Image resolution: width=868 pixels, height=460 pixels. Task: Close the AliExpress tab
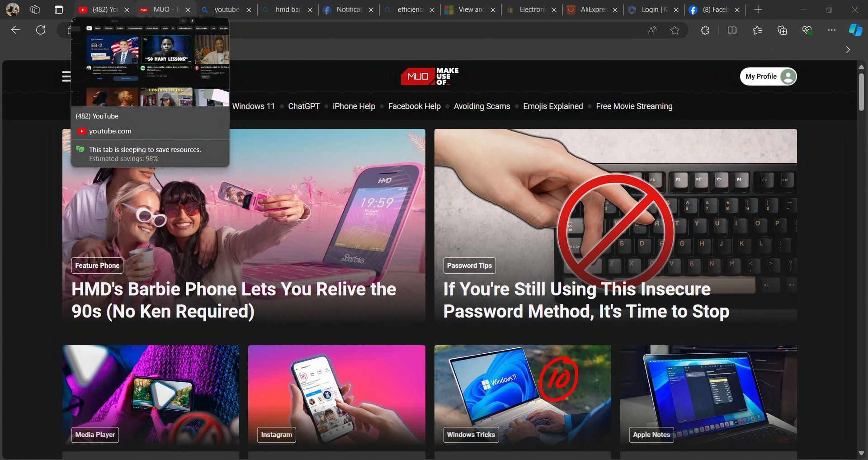[615, 9]
